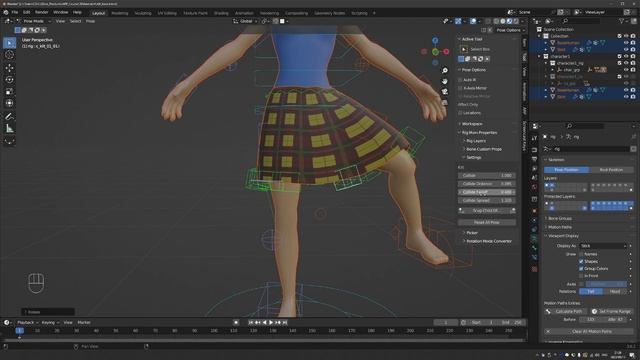Viewport: 640px width, 360px height.
Task: Switch to the Animation workspace tab
Action: 244,13
